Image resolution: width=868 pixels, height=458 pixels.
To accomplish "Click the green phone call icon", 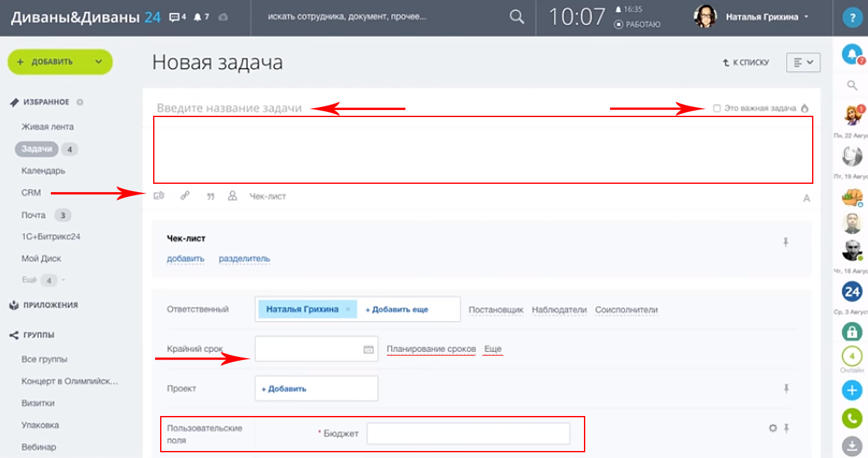I will (851, 418).
